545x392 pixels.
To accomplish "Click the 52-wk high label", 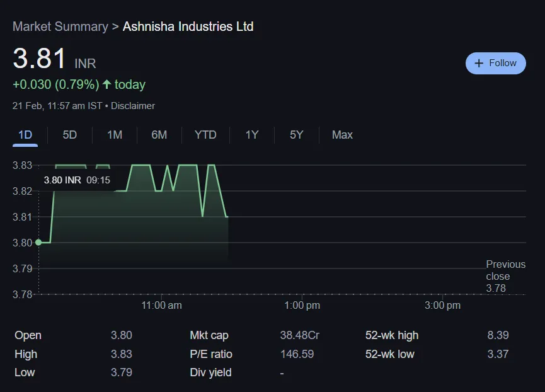I will point(392,335).
